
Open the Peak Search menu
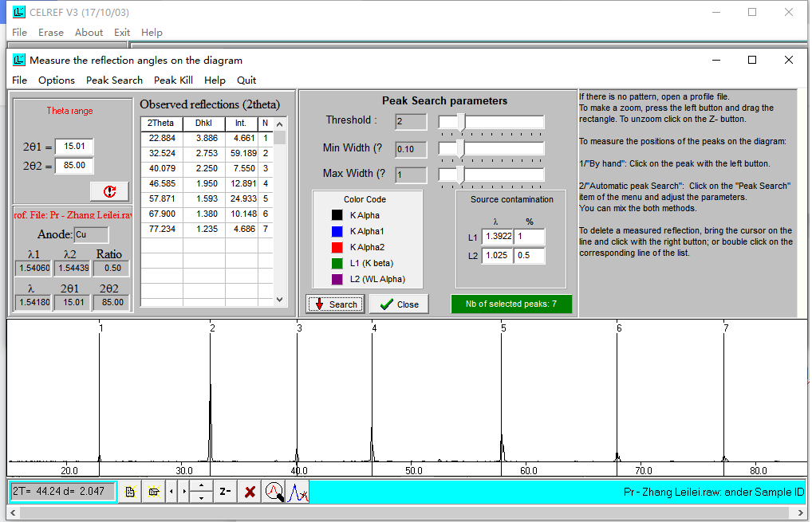click(x=114, y=80)
